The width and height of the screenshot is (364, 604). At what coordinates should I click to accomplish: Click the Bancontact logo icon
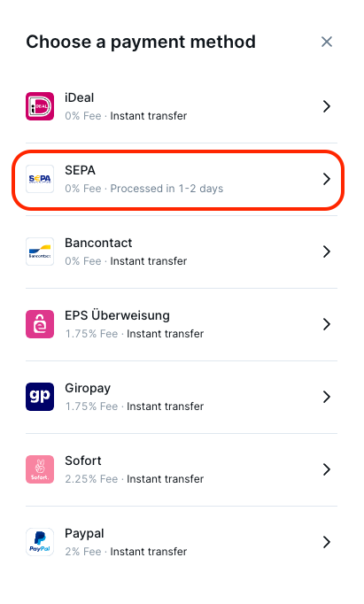click(x=40, y=252)
